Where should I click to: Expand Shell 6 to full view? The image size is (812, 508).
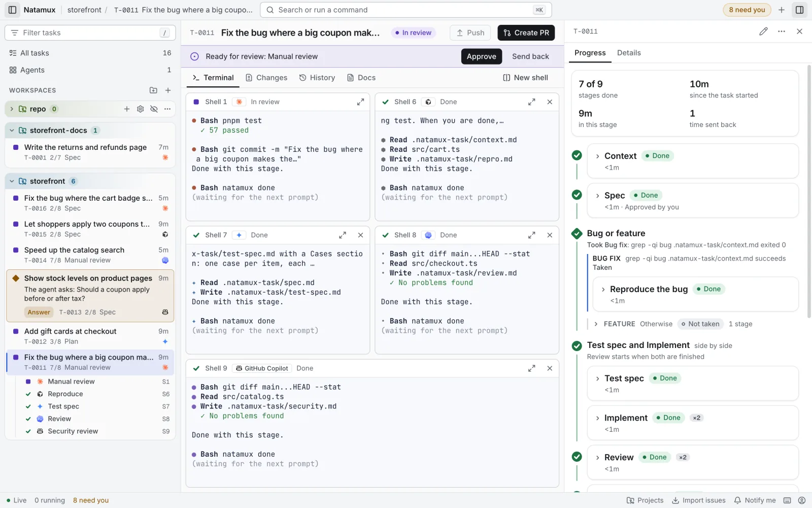pyautogui.click(x=531, y=102)
